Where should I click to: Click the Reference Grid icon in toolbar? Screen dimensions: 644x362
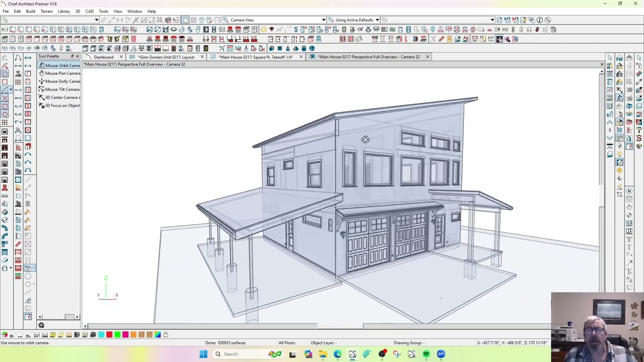[193, 20]
